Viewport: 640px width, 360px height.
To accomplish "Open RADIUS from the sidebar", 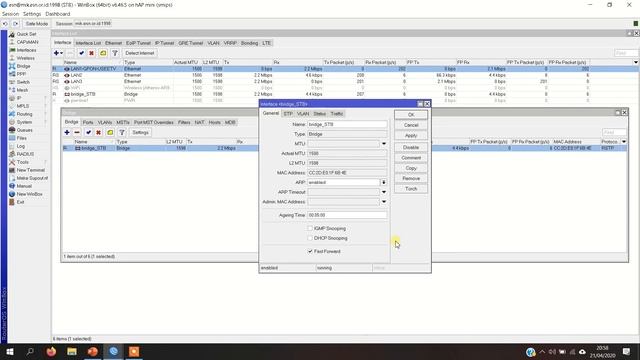I will click(25, 154).
